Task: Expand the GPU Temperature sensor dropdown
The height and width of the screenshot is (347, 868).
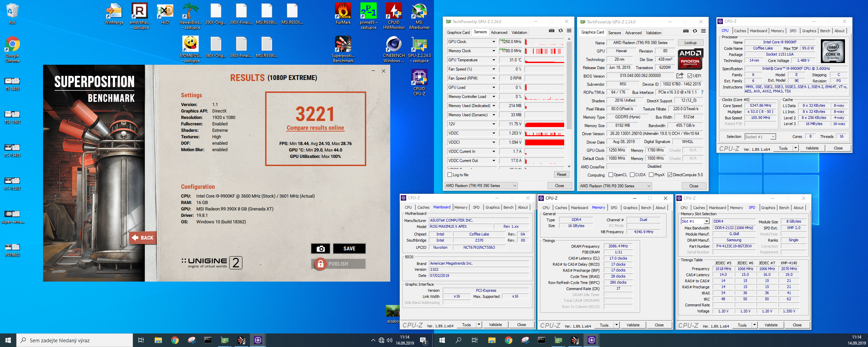Action: (494, 60)
